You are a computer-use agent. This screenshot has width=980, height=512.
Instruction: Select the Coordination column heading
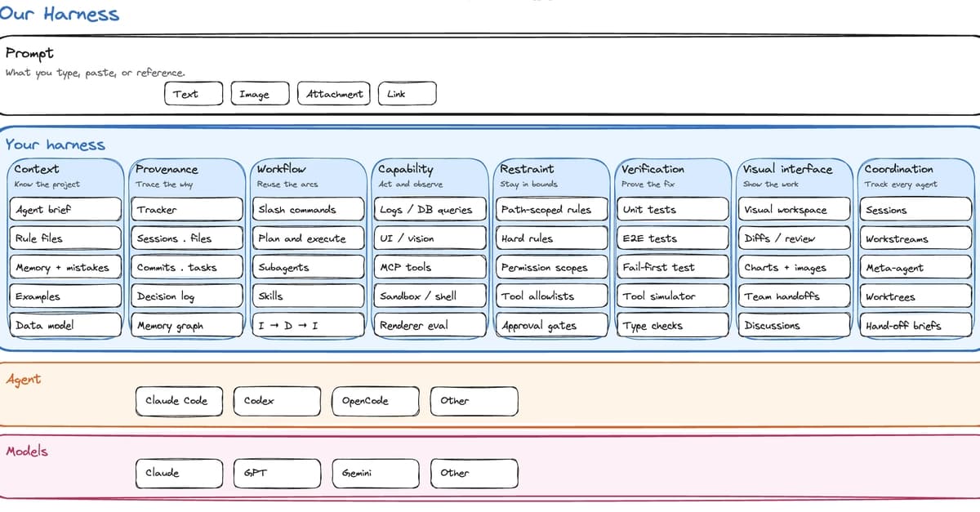coord(898,169)
